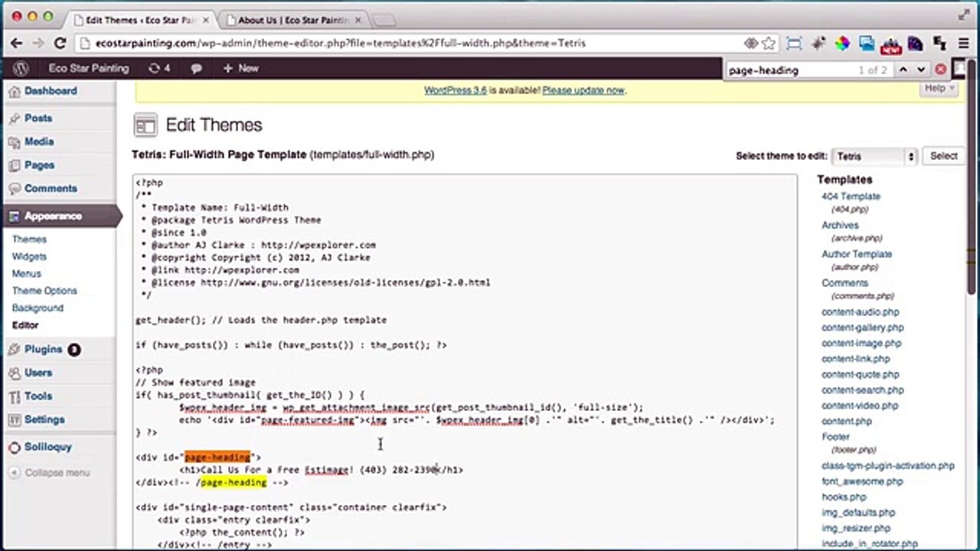
Task: Click the Please update now link
Action: [583, 90]
